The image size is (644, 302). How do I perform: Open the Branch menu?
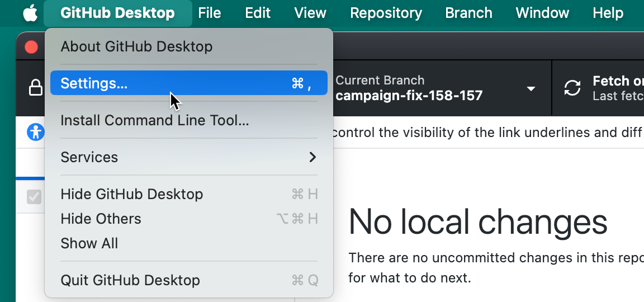468,13
